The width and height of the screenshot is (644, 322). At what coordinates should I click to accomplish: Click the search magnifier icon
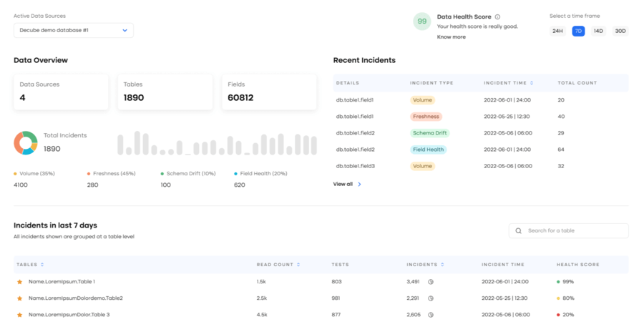point(518,231)
